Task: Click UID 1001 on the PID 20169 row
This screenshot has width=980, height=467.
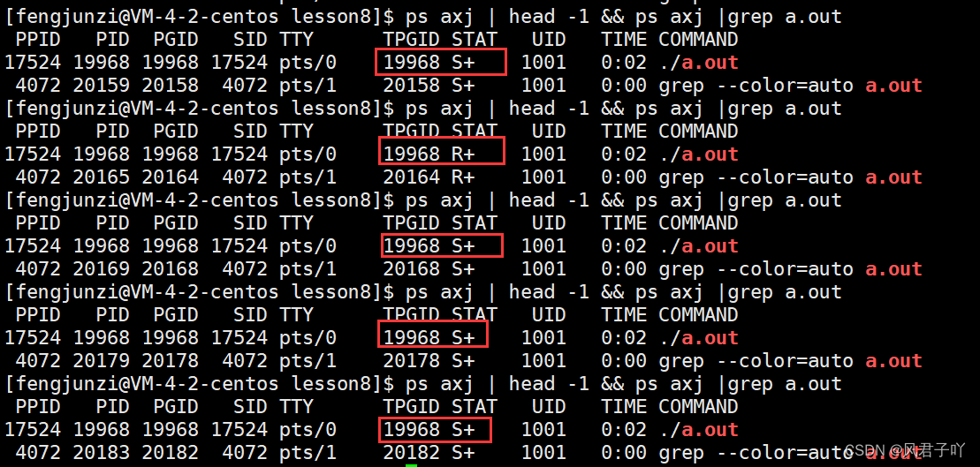Action: 543,269
